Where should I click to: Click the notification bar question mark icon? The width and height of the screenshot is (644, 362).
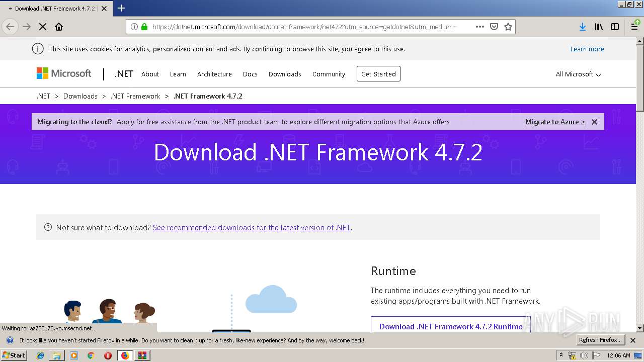point(10,340)
